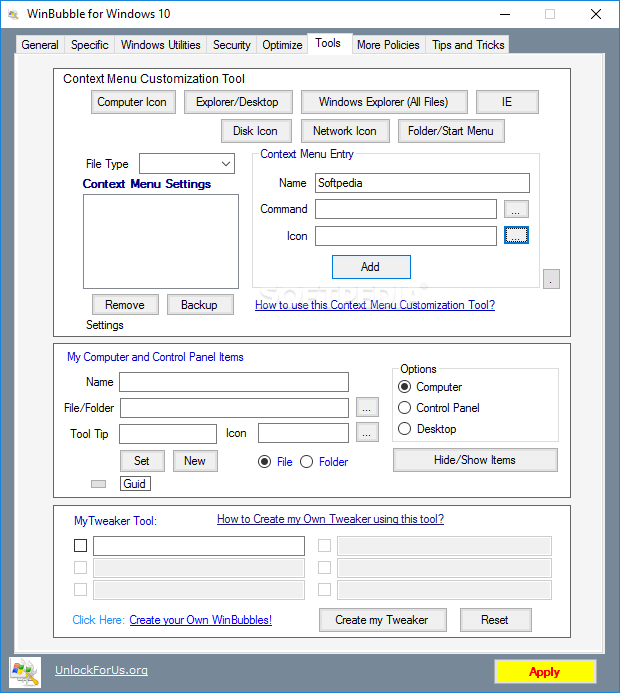This screenshot has width=620, height=693.
Task: Switch to the General tab
Action: click(x=40, y=45)
